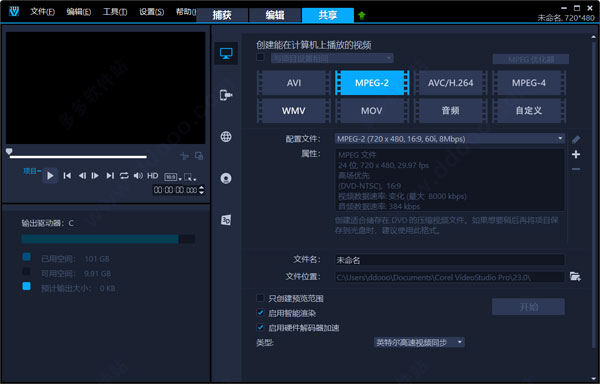Enable only create preview range checkbox
The height and width of the screenshot is (384, 600).
click(x=260, y=298)
